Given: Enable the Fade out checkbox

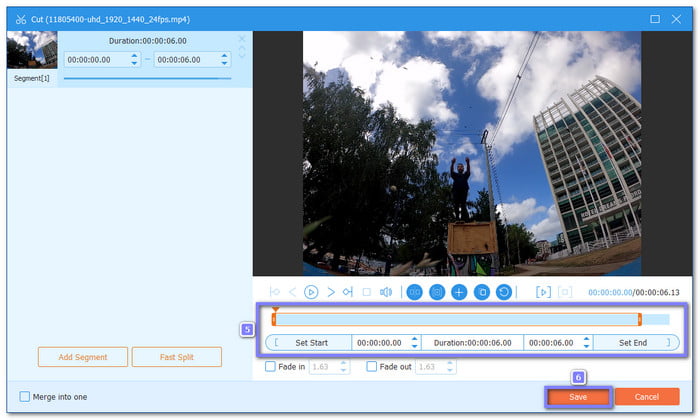Looking at the screenshot, I should tap(372, 367).
